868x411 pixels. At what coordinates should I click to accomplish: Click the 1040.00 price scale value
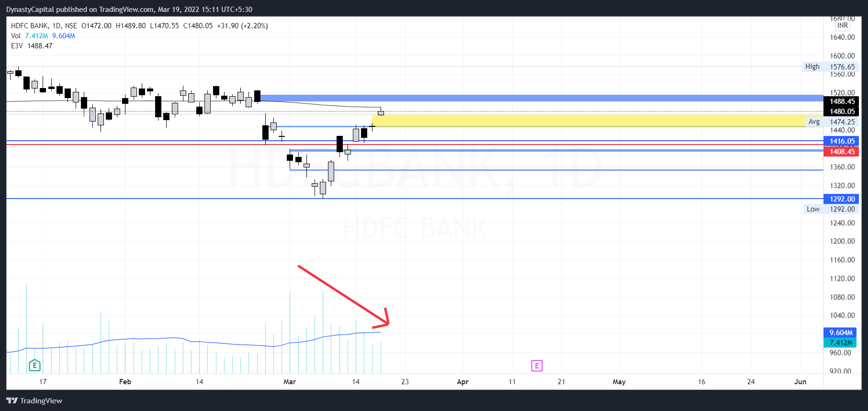click(842, 315)
